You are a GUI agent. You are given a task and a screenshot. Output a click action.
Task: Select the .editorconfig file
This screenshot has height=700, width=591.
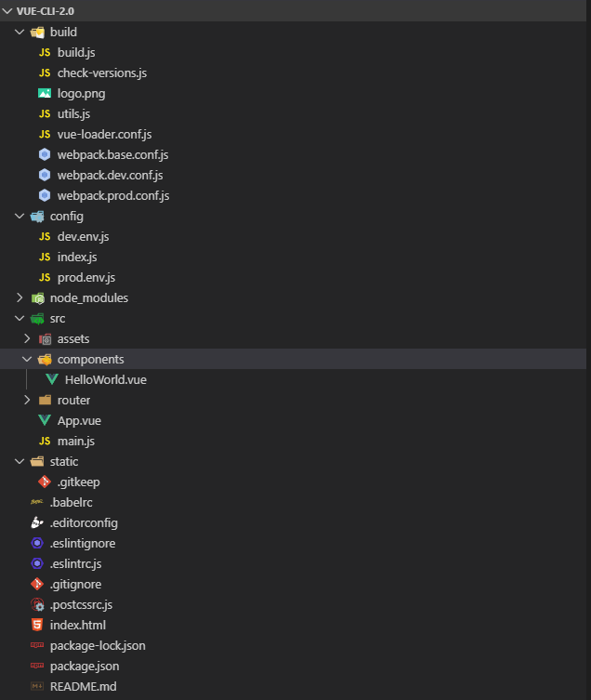tap(84, 523)
